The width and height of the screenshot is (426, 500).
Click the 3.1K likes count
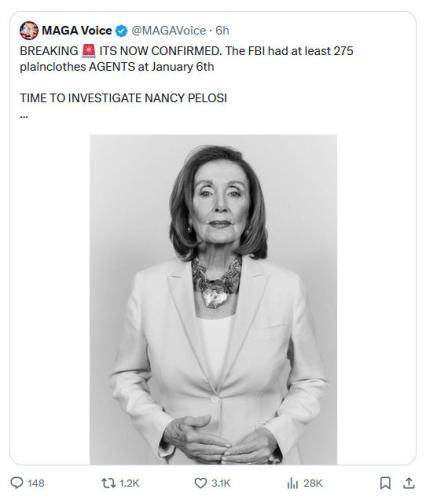[221, 483]
